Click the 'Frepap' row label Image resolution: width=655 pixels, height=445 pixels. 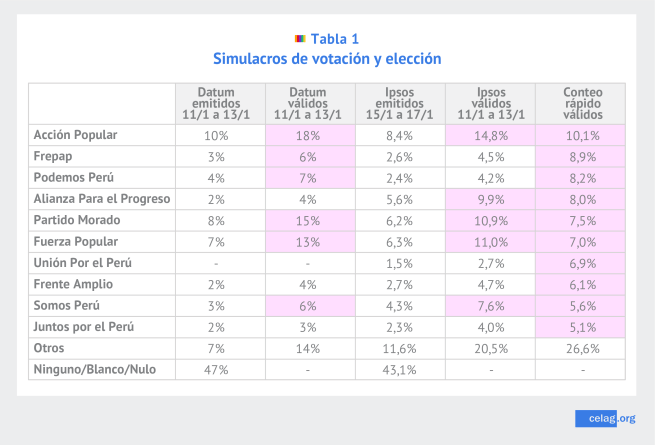pyautogui.click(x=54, y=156)
